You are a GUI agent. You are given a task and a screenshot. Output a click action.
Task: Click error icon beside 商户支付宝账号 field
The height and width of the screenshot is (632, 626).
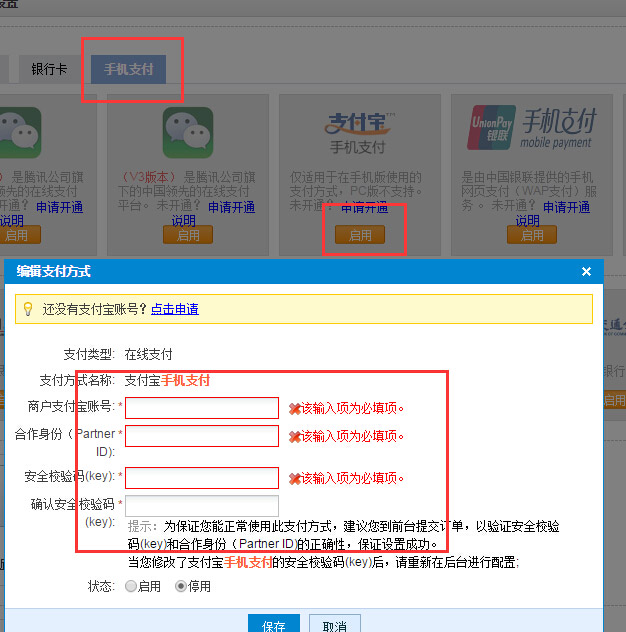coord(295,409)
